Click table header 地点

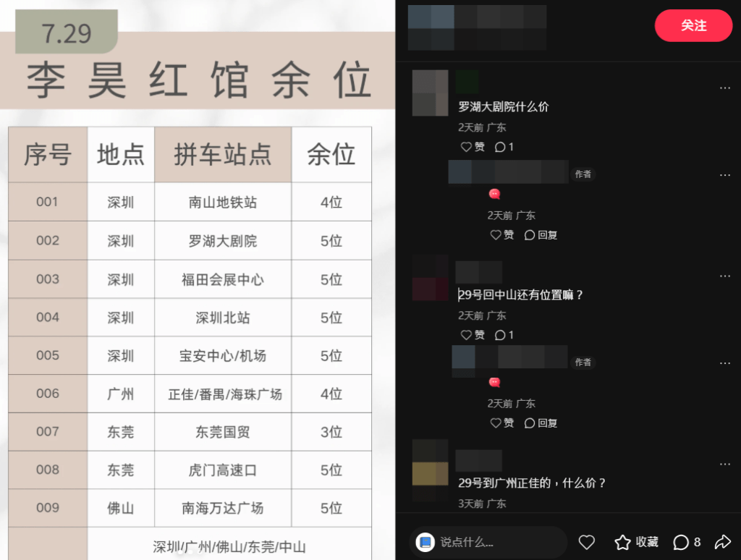pos(121,155)
